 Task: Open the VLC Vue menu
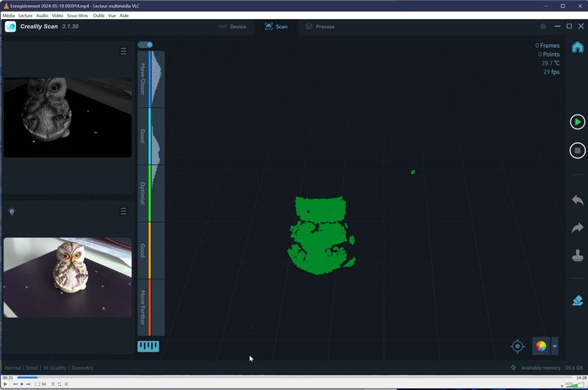[x=112, y=15]
